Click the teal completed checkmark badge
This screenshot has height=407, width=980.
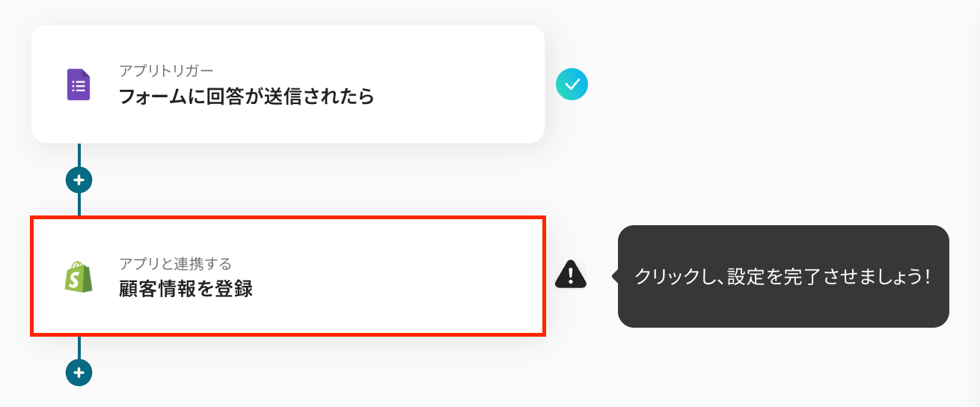coord(572,85)
